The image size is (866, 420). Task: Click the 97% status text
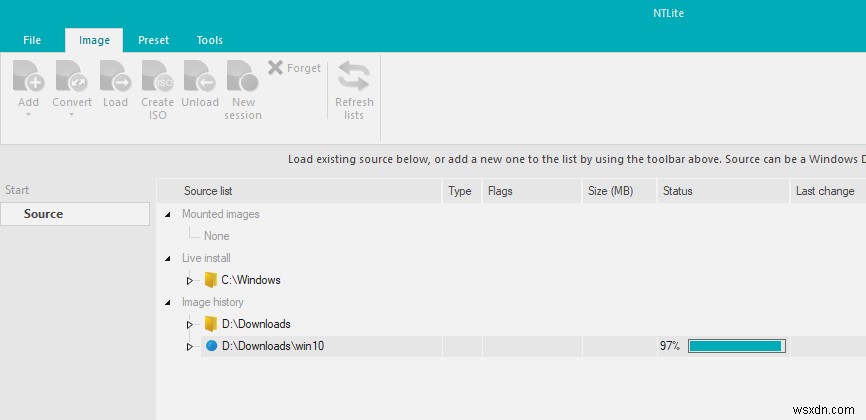click(669, 346)
